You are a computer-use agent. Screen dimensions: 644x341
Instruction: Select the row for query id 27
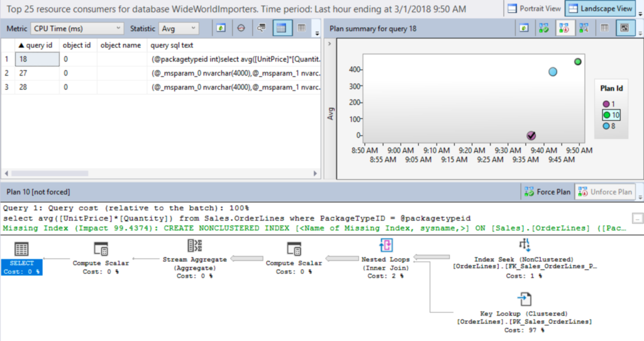[38, 73]
